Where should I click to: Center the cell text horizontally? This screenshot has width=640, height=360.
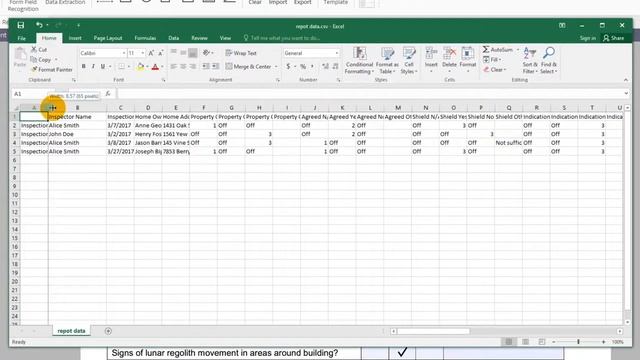click(x=183, y=67)
